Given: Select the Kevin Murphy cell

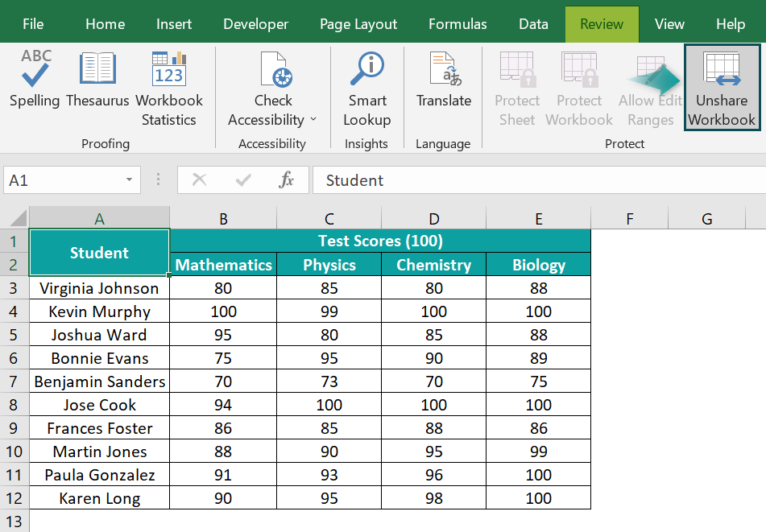Looking at the screenshot, I should [x=99, y=311].
